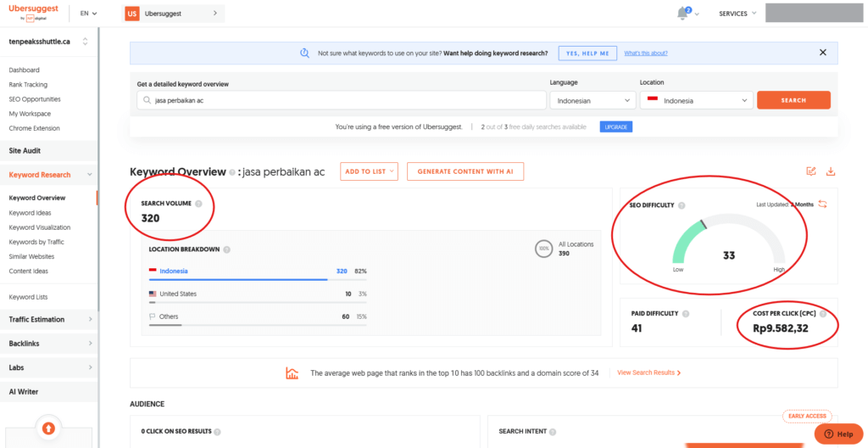The image size is (868, 448).
Task: Open Keyword Ideas in the sidebar
Action: click(31, 213)
